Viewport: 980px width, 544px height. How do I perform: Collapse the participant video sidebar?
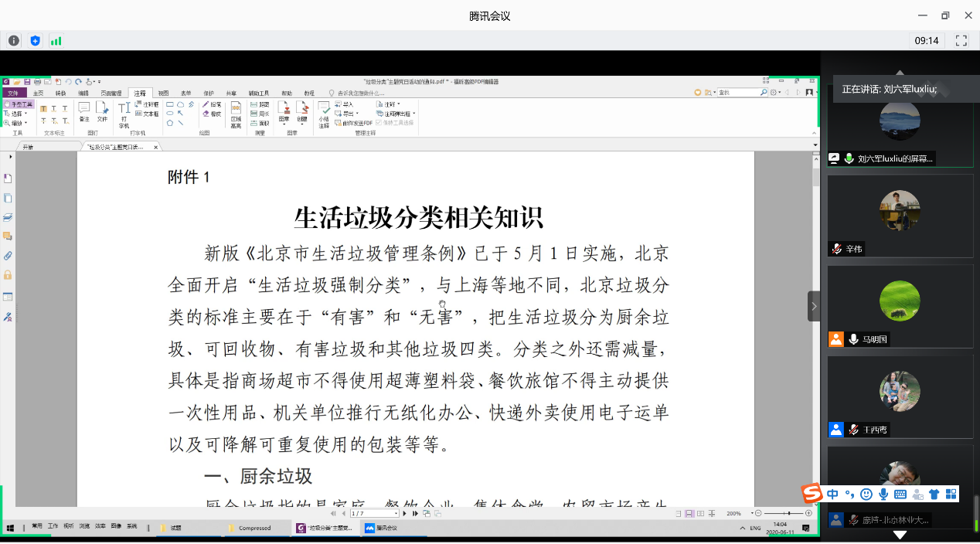click(814, 306)
